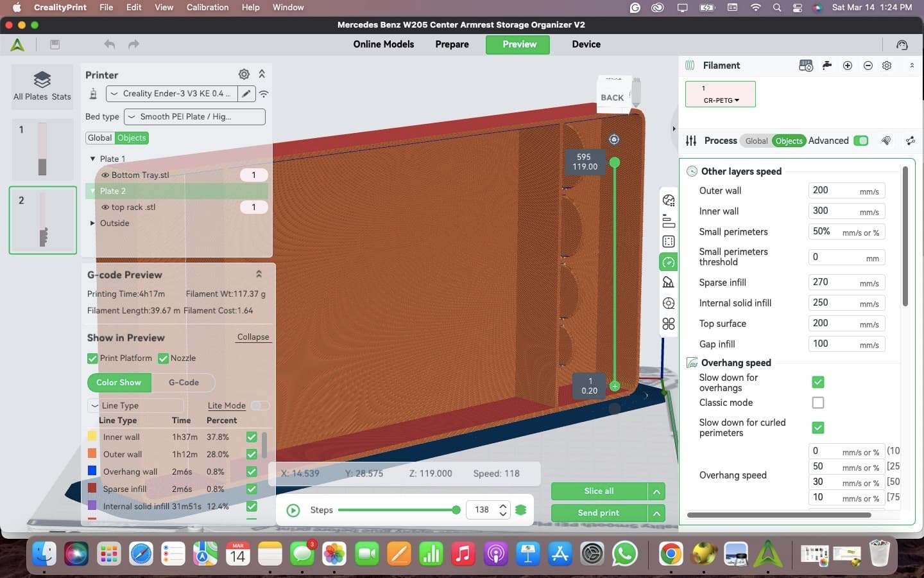Collapse the Plate 1 tree node
The height and width of the screenshot is (578, 924).
(92, 159)
